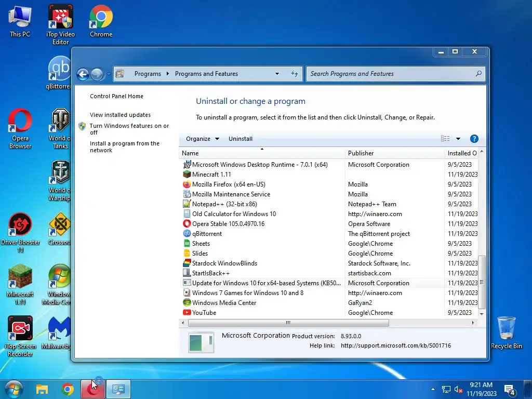Image resolution: width=532 pixels, height=399 pixels.
Task: Open This PC desktop icon
Action: coord(20,21)
